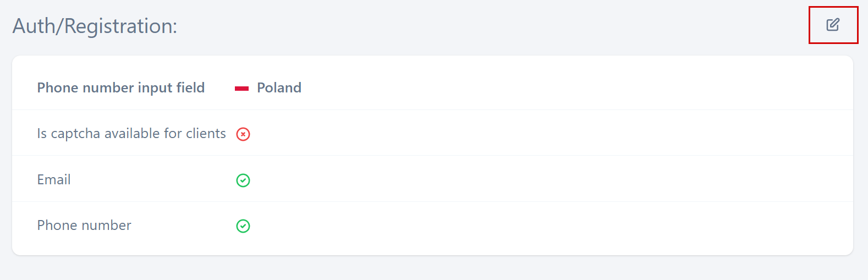This screenshot has height=280, width=868.
Task: Click the red X captcha status icon
Action: pos(243,134)
